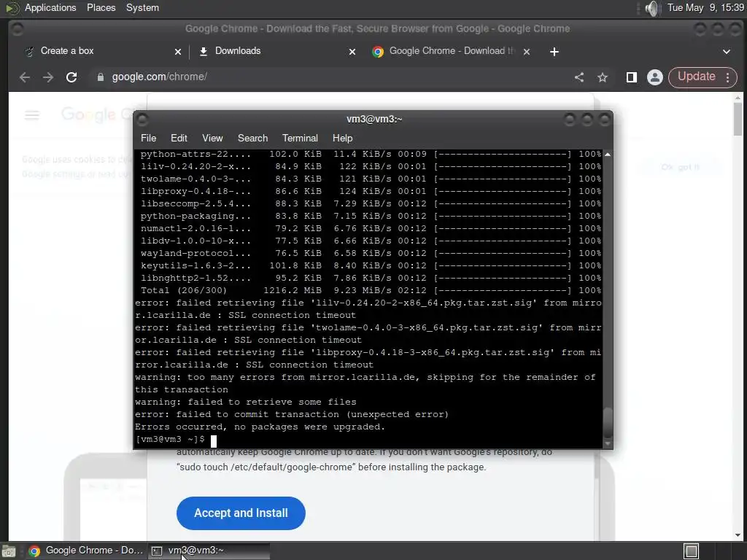
Task: Close the Downloads tab
Action: click(352, 52)
